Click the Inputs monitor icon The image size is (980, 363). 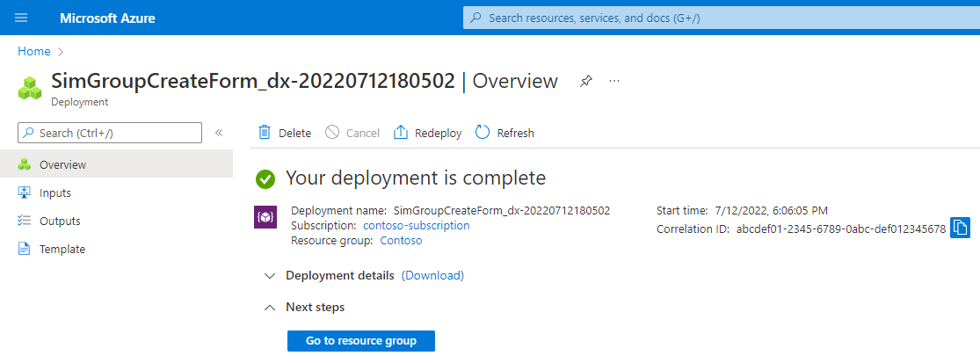[25, 193]
